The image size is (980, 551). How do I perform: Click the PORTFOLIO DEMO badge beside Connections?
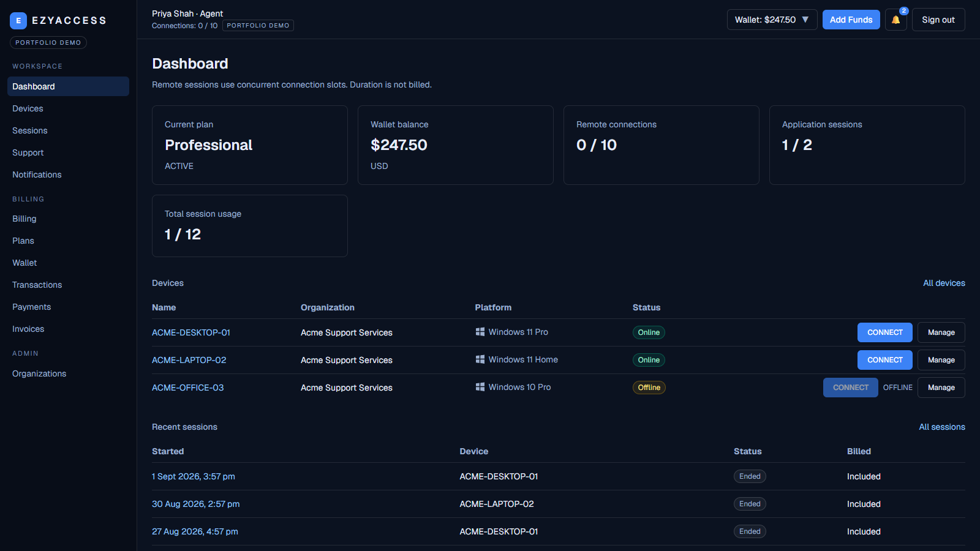pos(258,26)
